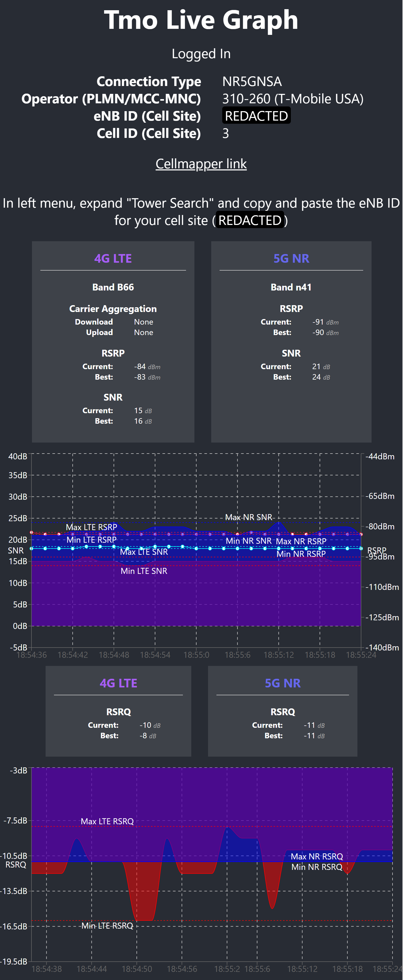Click the -140dBm RSRP axis label

pyautogui.click(x=383, y=648)
